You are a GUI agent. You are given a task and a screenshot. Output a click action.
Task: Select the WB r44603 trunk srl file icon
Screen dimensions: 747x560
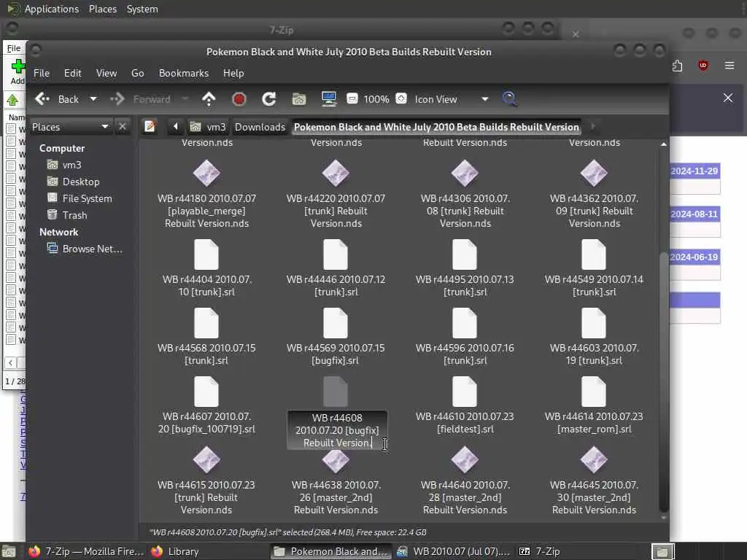click(x=594, y=323)
